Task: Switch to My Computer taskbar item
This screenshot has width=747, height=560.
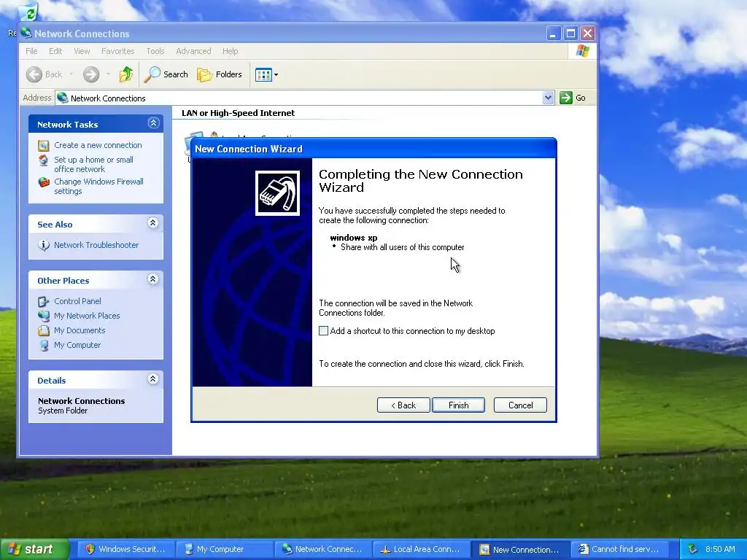Action: point(223,550)
